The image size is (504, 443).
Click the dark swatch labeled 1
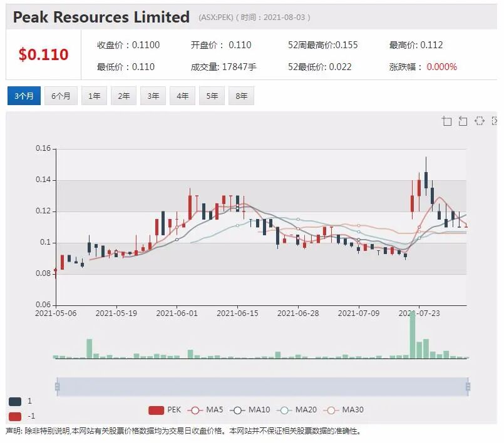point(15,401)
